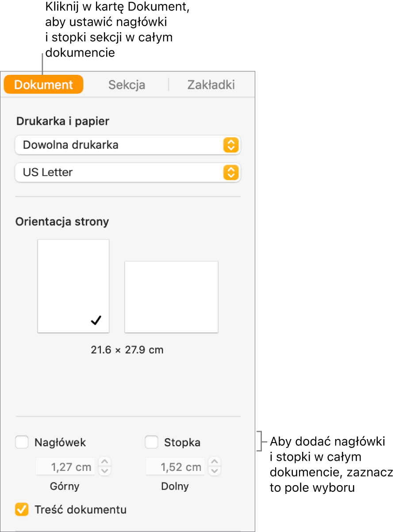Select the portrait page orientation thumbnail
The image size is (399, 532).
point(73,286)
